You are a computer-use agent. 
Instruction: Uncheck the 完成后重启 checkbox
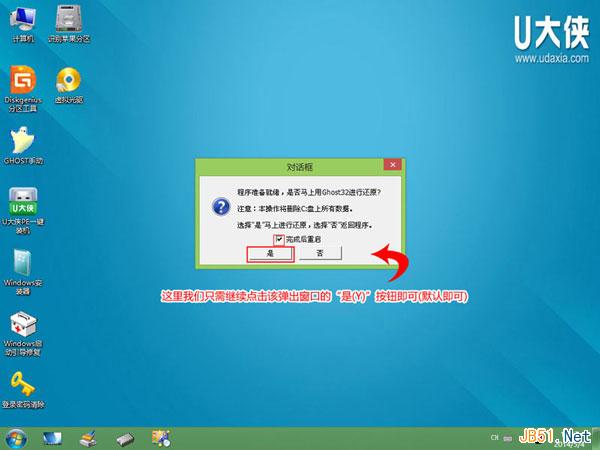coord(279,240)
